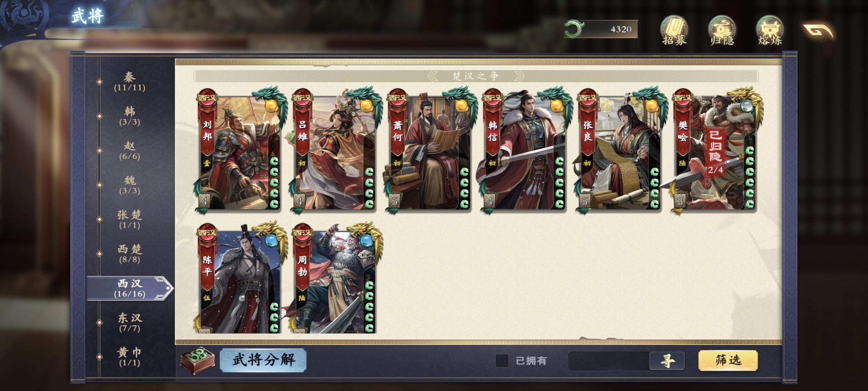
Task: Click the general search input field
Action: pyautogui.click(x=609, y=361)
